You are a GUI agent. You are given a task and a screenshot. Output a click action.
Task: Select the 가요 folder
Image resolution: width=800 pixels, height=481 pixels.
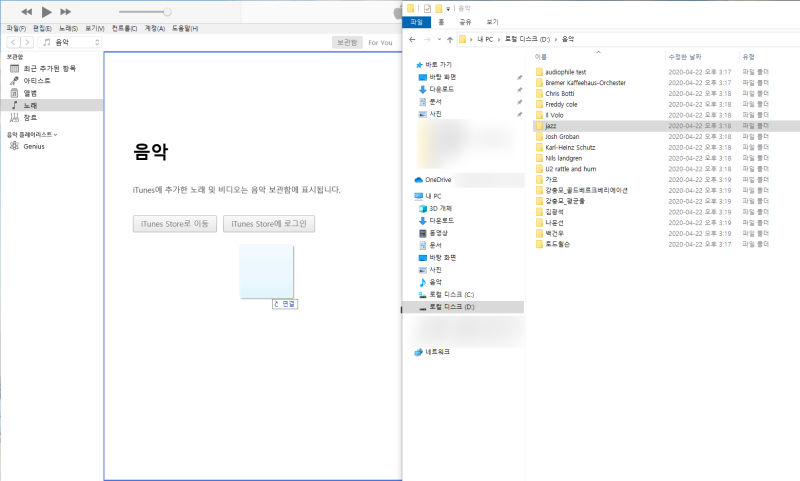coord(551,180)
